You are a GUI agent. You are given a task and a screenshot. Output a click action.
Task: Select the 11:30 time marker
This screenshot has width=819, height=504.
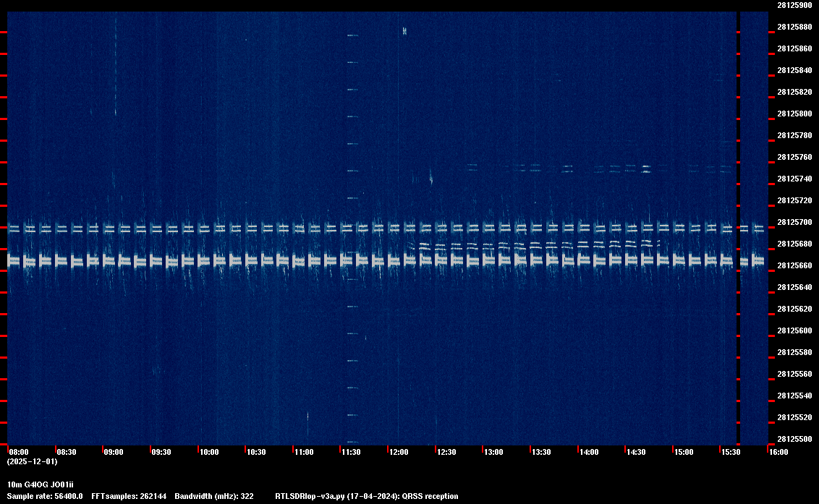[x=351, y=452]
